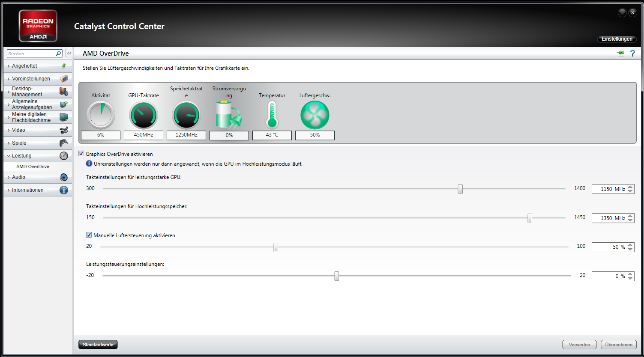Click the Verwerfen button

click(579, 345)
